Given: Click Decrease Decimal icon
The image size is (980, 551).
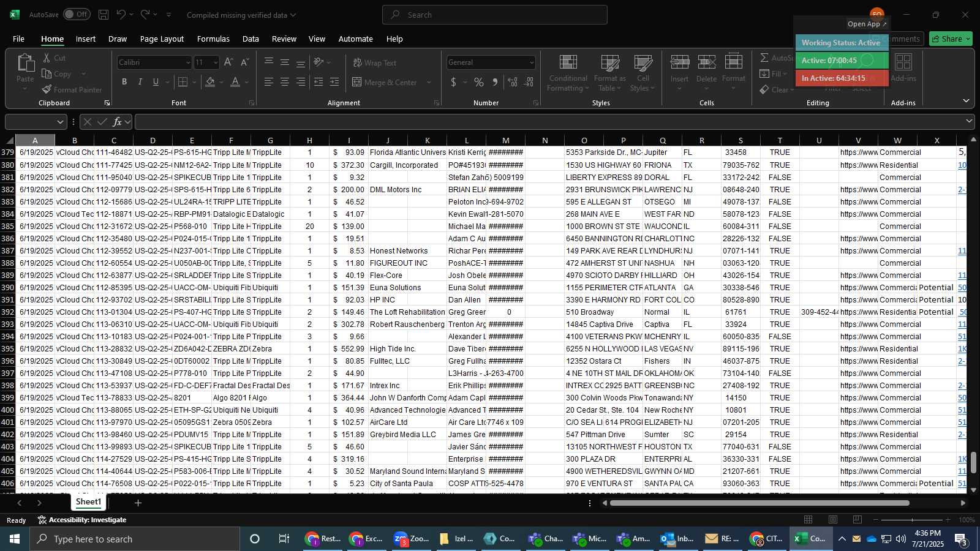Looking at the screenshot, I should pos(529,82).
